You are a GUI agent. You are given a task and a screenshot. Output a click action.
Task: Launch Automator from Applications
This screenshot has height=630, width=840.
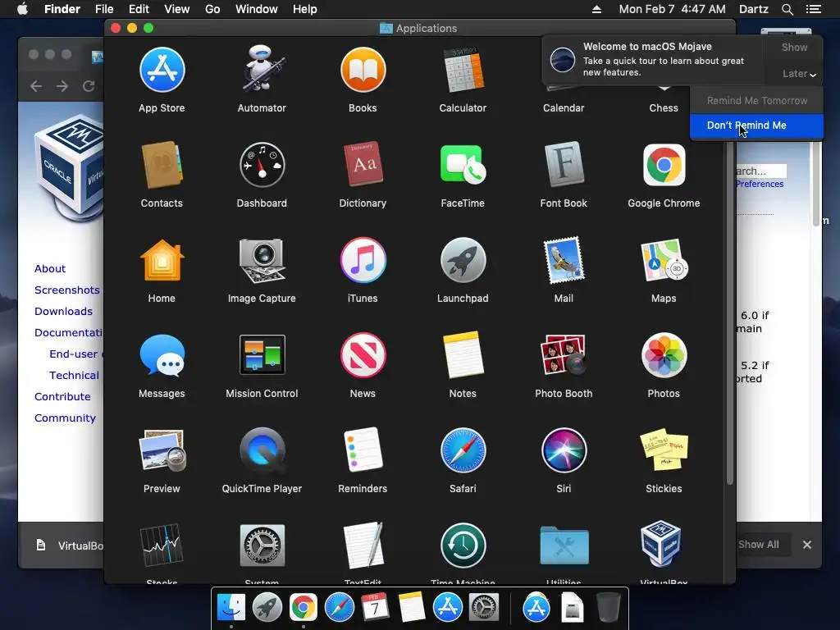[x=262, y=71]
